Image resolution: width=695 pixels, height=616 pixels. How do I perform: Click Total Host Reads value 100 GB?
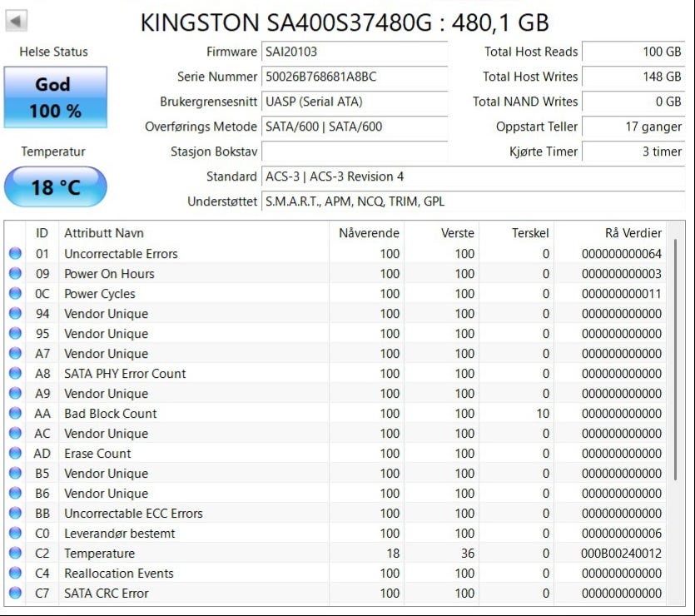point(633,52)
